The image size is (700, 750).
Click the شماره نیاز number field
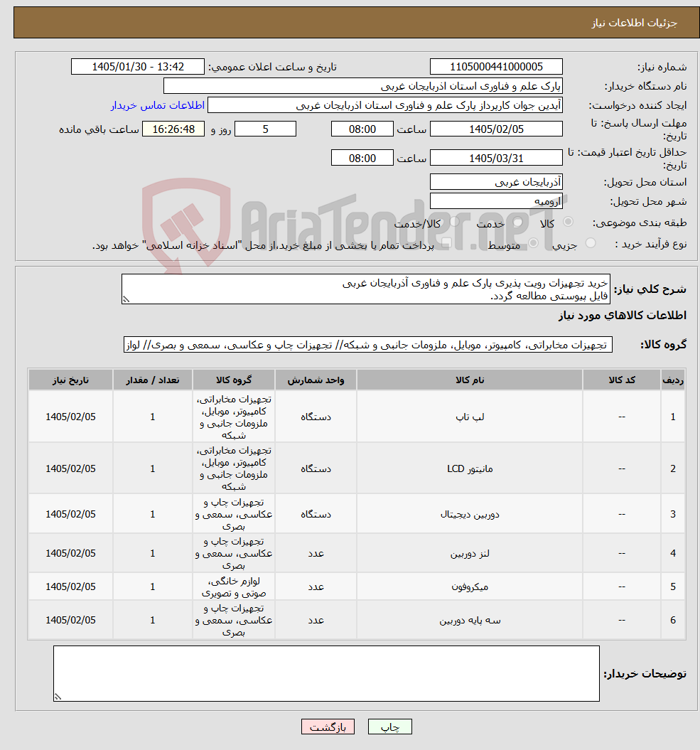[x=496, y=67]
